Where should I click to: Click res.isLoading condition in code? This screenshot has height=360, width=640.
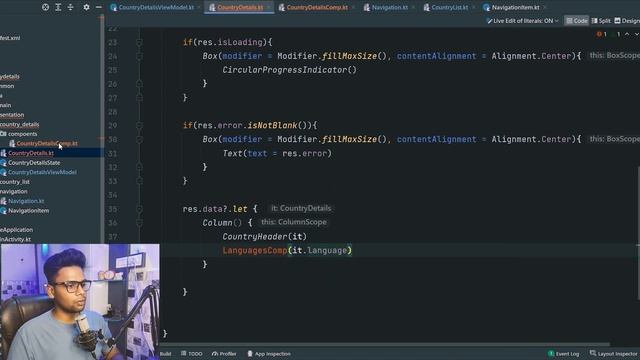(230, 42)
